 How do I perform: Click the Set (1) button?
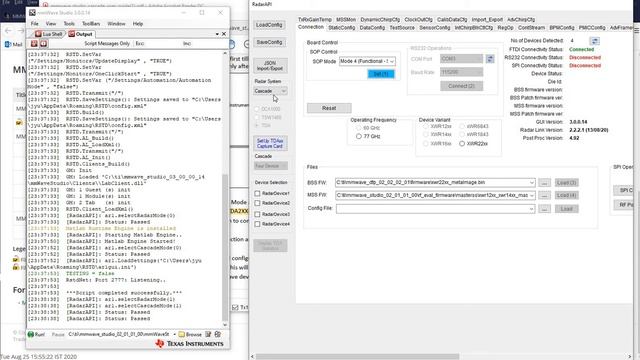(381, 74)
